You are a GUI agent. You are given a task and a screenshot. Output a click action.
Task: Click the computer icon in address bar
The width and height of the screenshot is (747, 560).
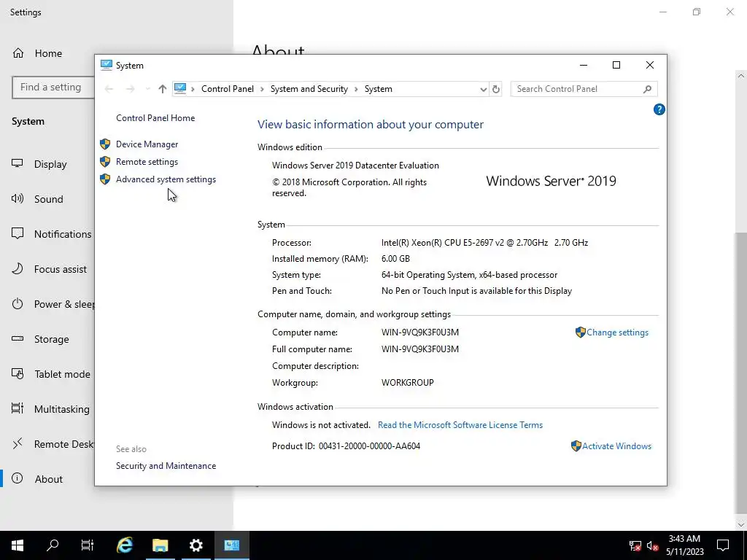[x=180, y=88]
